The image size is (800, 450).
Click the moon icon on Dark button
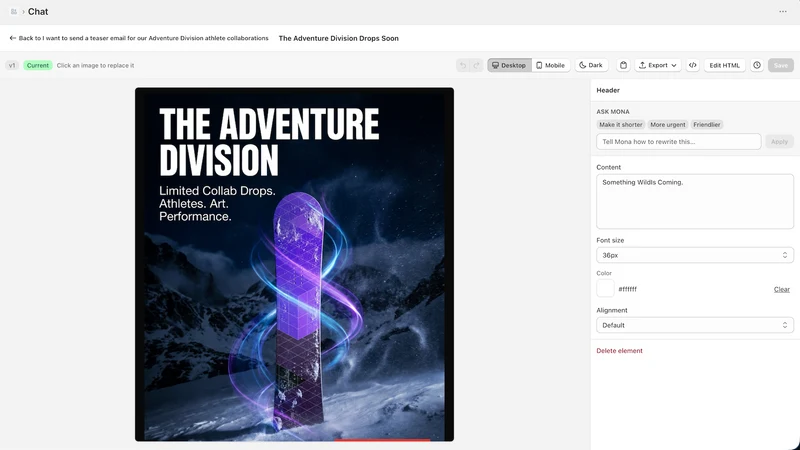coord(582,65)
